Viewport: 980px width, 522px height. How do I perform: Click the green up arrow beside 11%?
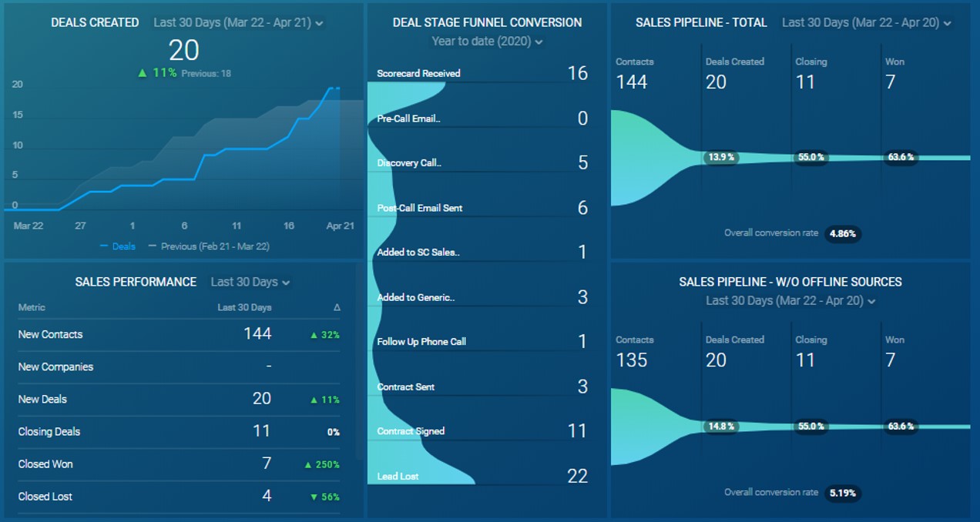[x=142, y=73]
